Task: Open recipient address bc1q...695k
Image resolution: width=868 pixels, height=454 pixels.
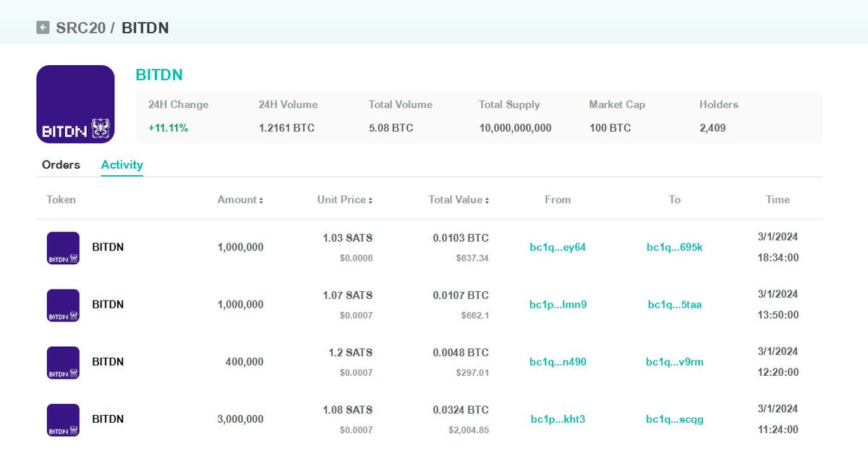Action: [x=675, y=248]
